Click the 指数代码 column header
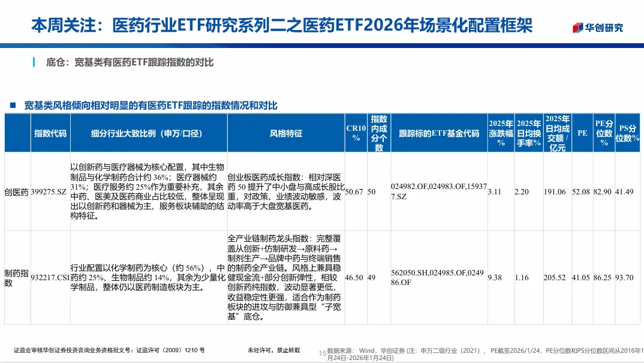644x363 pixels. [x=50, y=133]
